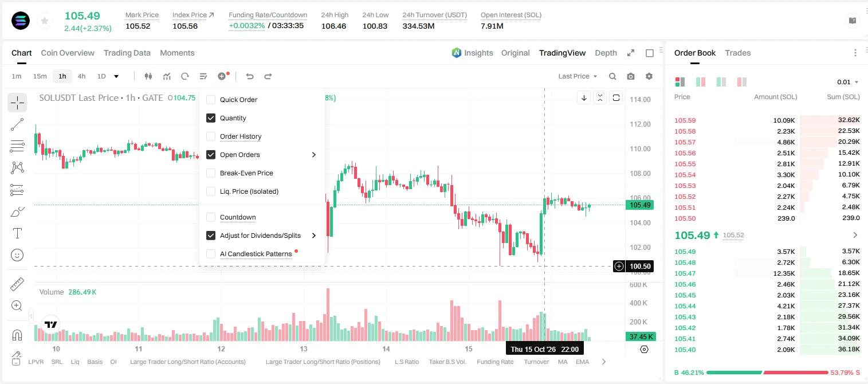868x384 pixels.
Task: Enable AI Candlestick Patterns checkbox
Action: 211,254
